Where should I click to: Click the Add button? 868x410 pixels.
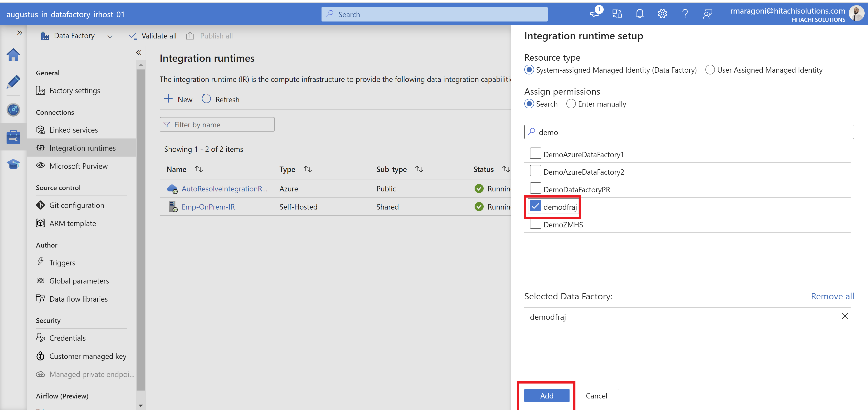point(546,396)
